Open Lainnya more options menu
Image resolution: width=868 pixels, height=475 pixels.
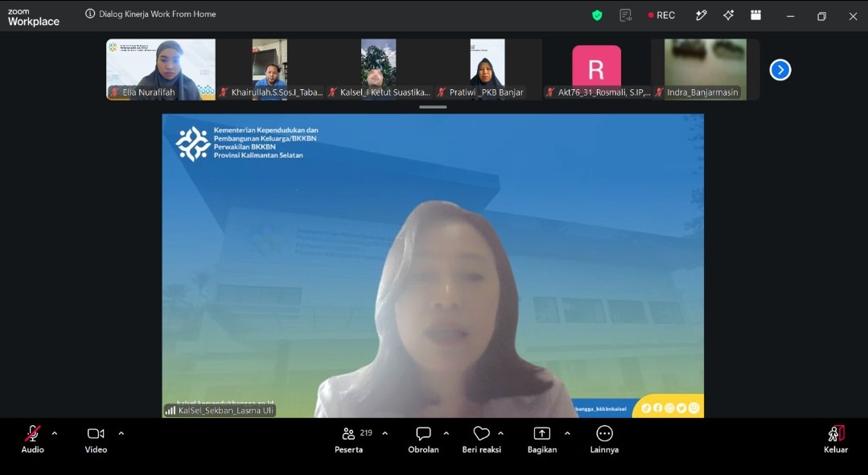[x=604, y=440]
